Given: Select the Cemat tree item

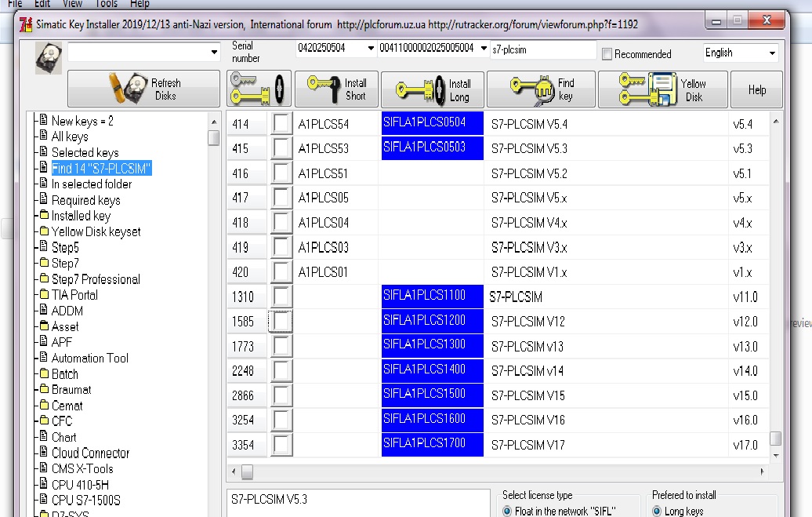Looking at the screenshot, I should [x=67, y=406].
